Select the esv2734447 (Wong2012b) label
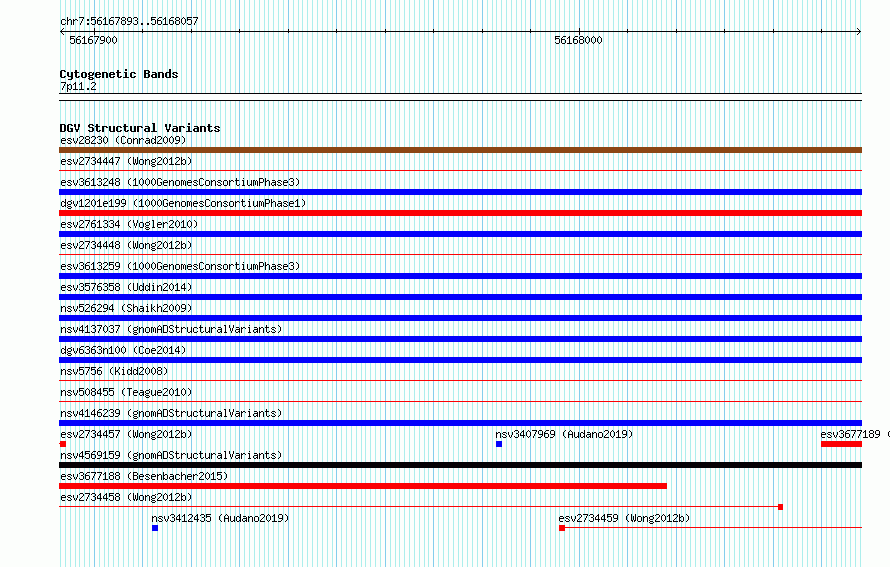890x567 pixels. coord(126,161)
